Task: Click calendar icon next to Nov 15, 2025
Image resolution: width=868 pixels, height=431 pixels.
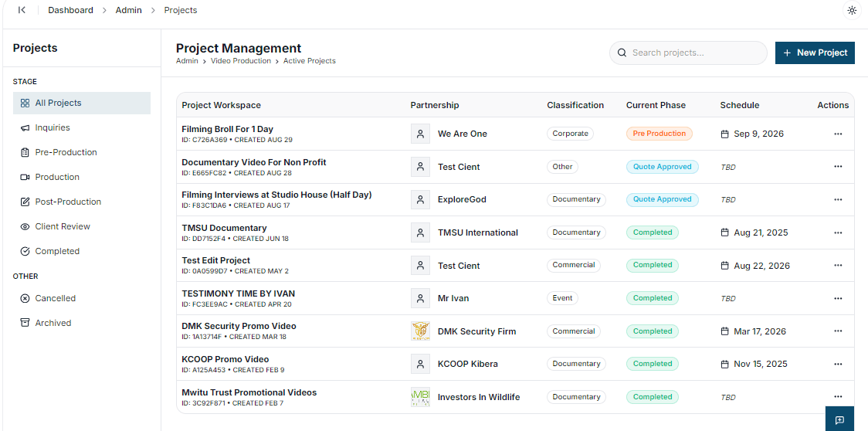Action: 724,364
